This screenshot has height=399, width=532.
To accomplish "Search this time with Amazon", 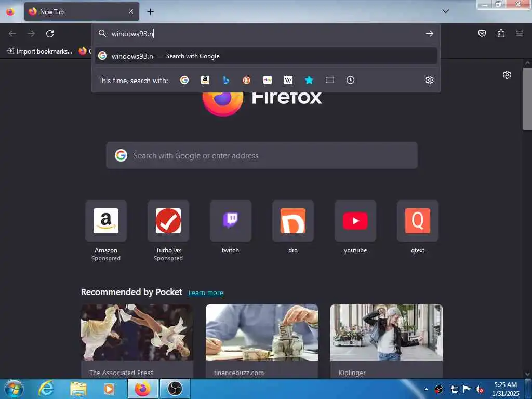I will (205, 80).
